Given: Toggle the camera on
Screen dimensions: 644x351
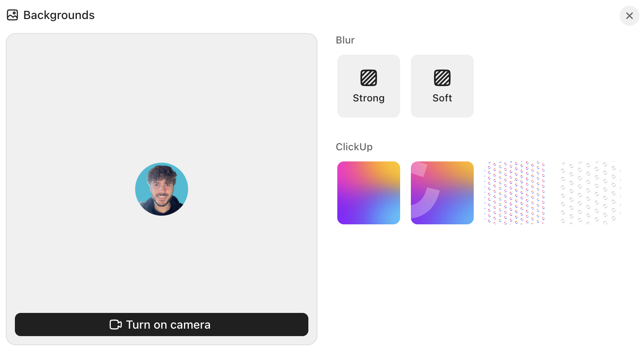Looking at the screenshot, I should point(161,325).
